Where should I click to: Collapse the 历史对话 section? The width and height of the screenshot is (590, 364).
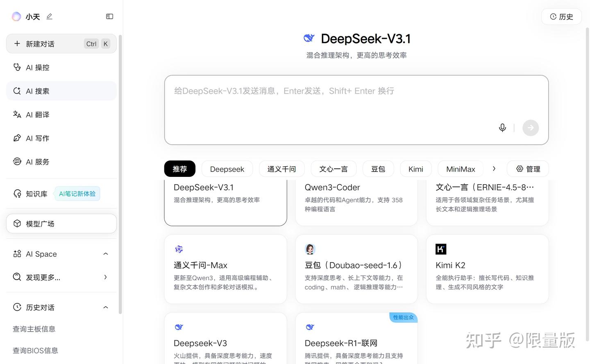(x=106, y=307)
